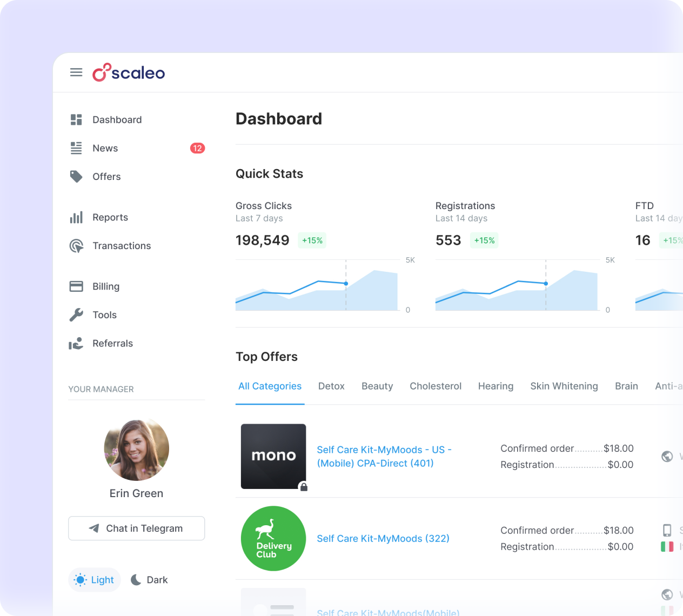
Task: Open Referrals in the sidebar
Action: (x=112, y=344)
